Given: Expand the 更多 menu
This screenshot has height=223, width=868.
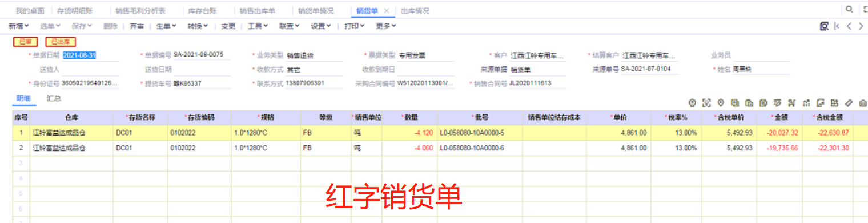Looking at the screenshot, I should pos(386,26).
